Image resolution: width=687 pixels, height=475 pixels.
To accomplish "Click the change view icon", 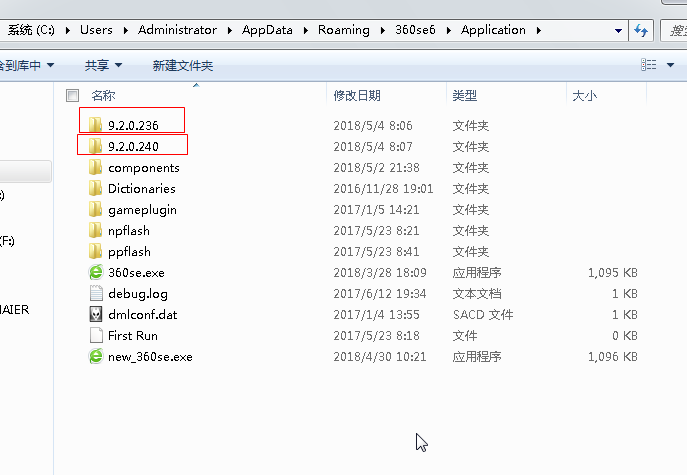I will click(x=648, y=65).
